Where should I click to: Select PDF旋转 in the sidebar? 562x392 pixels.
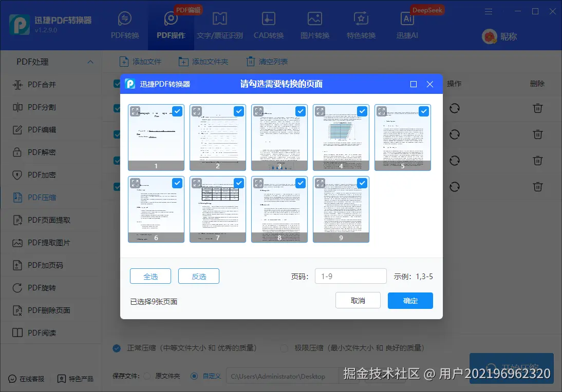pyautogui.click(x=51, y=287)
